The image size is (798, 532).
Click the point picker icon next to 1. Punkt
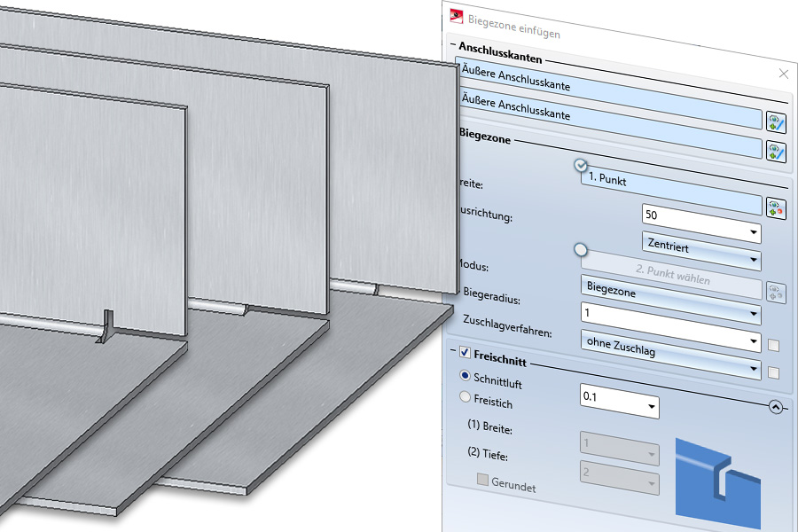click(776, 209)
